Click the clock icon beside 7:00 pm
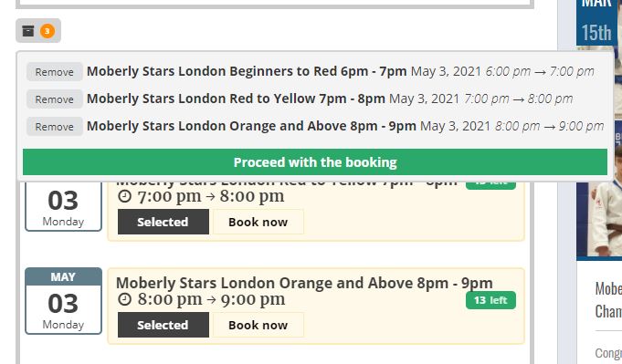This screenshot has width=622, height=364. pos(124,196)
